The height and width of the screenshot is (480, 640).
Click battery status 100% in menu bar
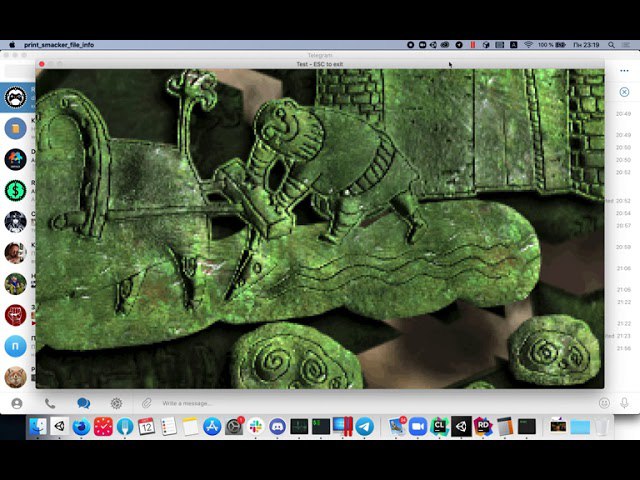click(x=551, y=45)
